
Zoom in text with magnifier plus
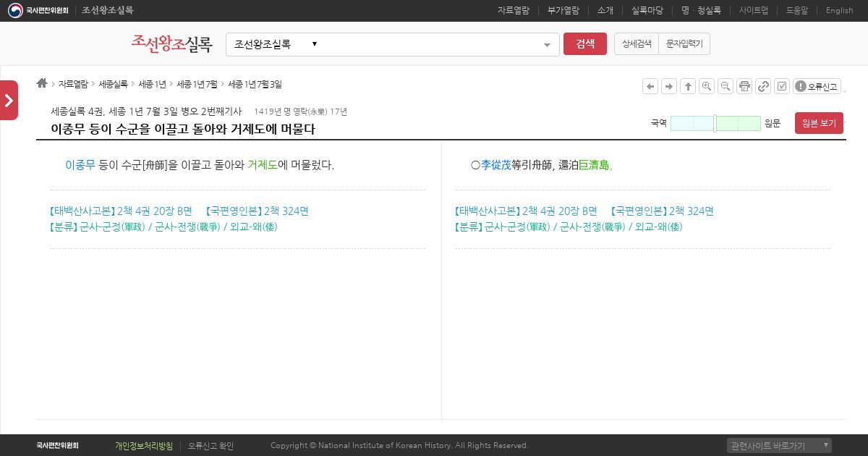707,86
